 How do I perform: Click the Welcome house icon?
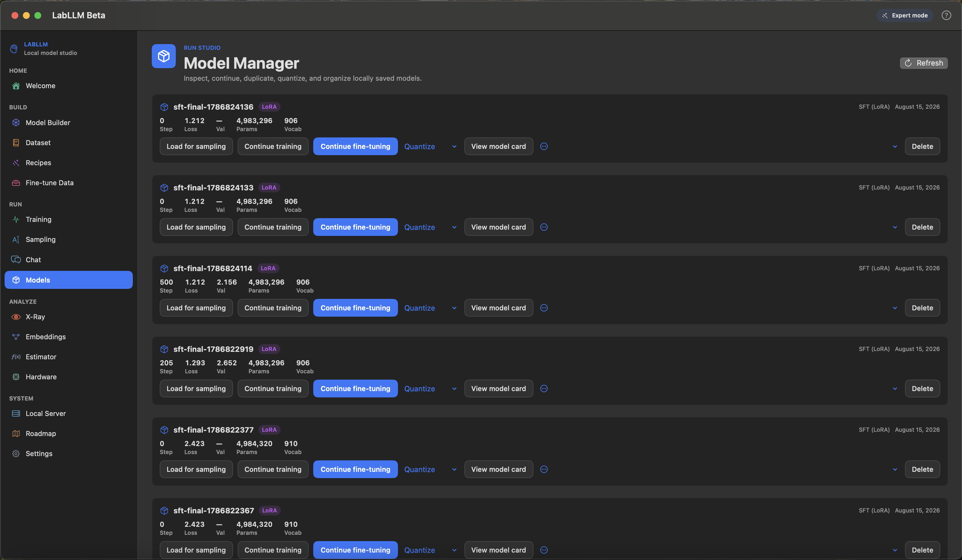[16, 86]
